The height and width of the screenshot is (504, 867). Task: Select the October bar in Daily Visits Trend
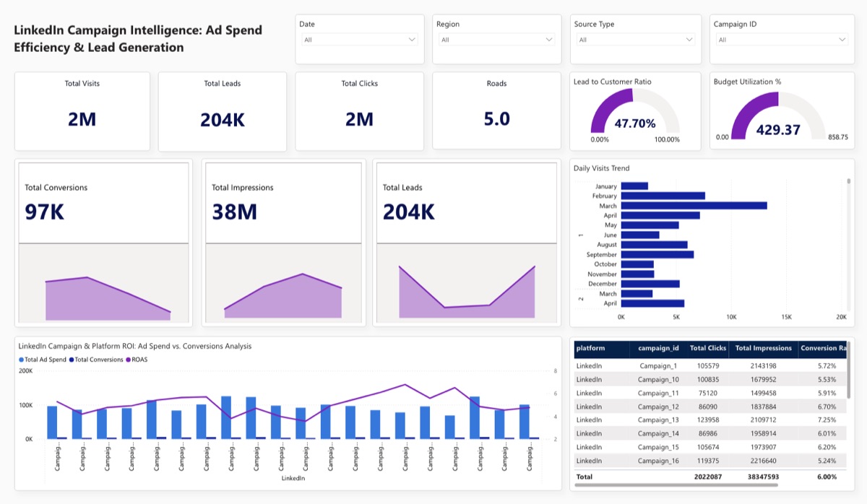[637, 264]
